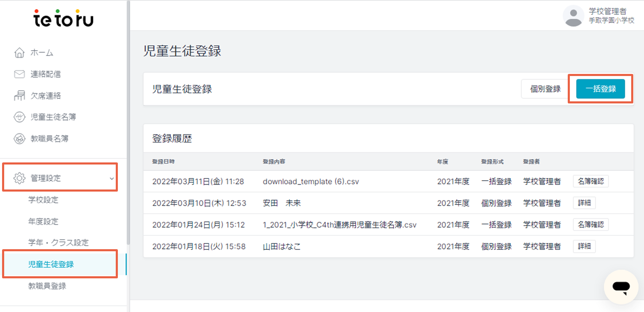Screen dimensions: 644x312
Task: Open the 年度設定 submenu item
Action: pyautogui.click(x=43, y=221)
